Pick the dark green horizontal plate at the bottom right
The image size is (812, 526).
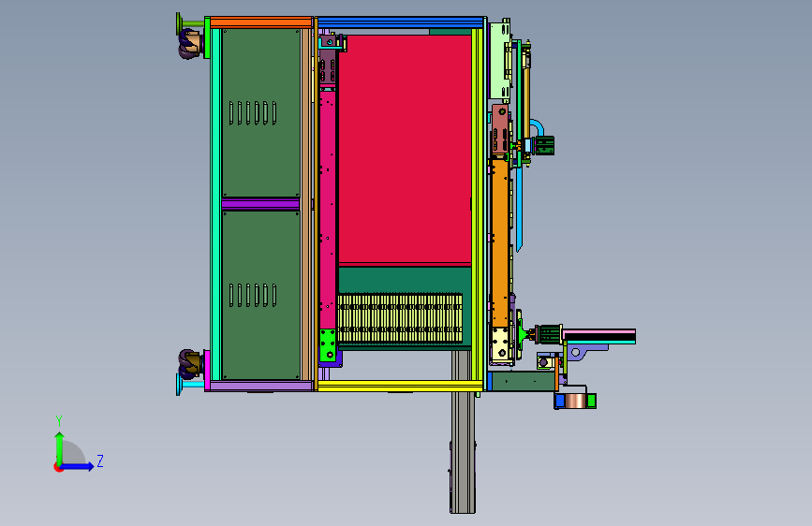point(523,382)
